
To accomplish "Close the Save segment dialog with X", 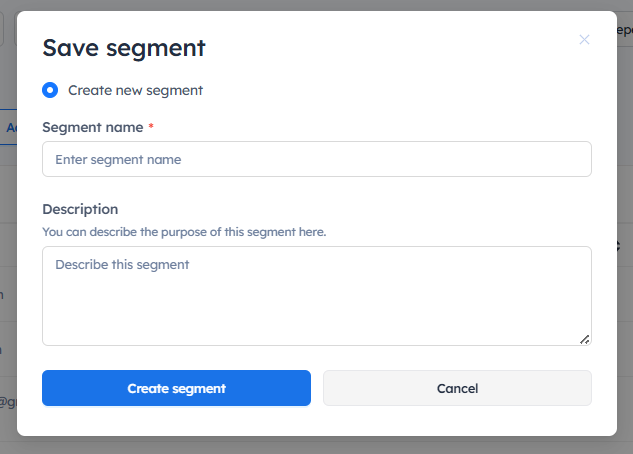I will point(584,40).
